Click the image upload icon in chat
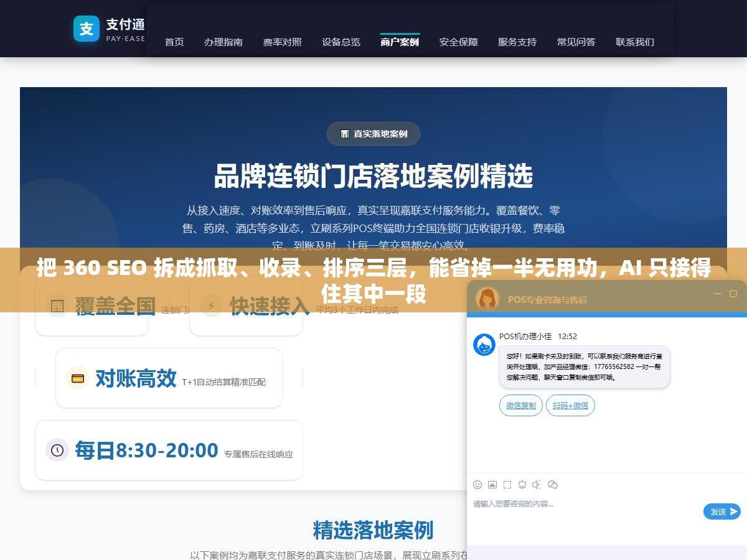This screenshot has width=747, height=560. click(x=492, y=485)
